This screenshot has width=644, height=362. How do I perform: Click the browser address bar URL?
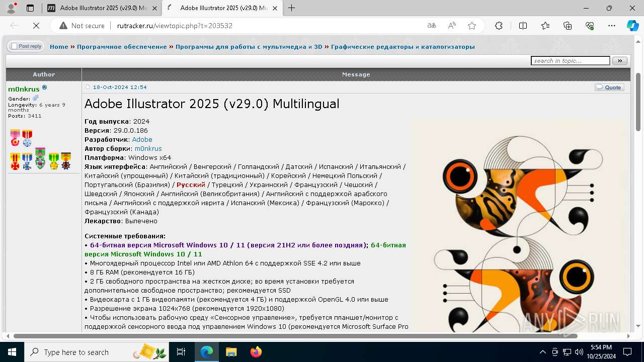click(x=175, y=26)
